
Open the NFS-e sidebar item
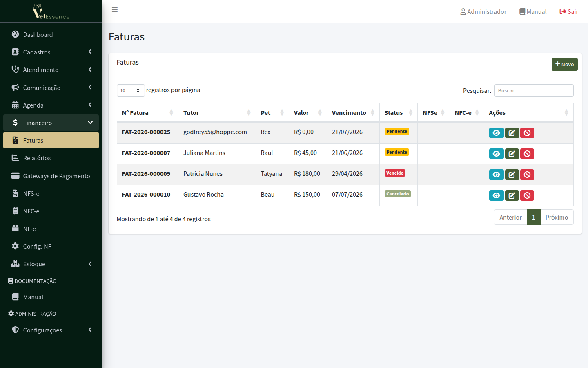point(51,193)
